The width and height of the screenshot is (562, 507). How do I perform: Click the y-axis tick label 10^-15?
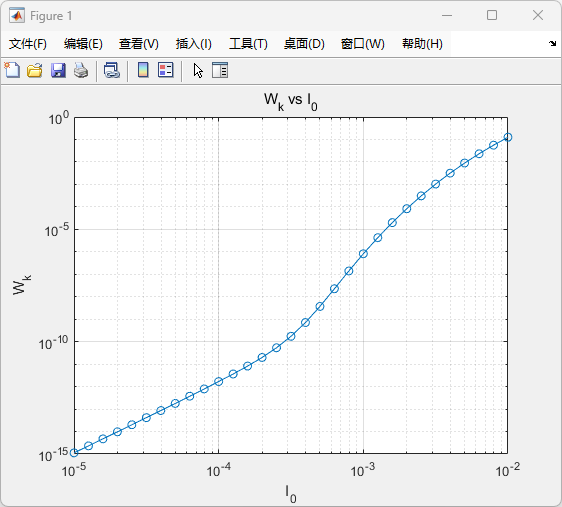[53, 455]
